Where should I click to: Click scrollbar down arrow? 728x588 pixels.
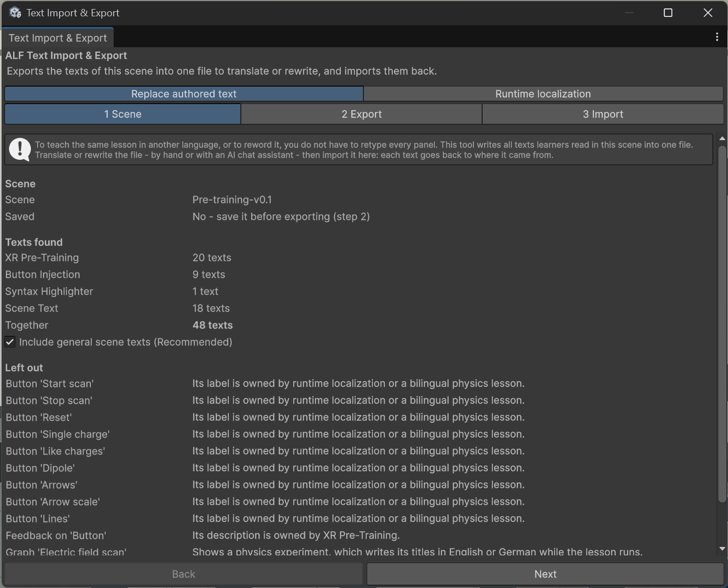point(722,549)
